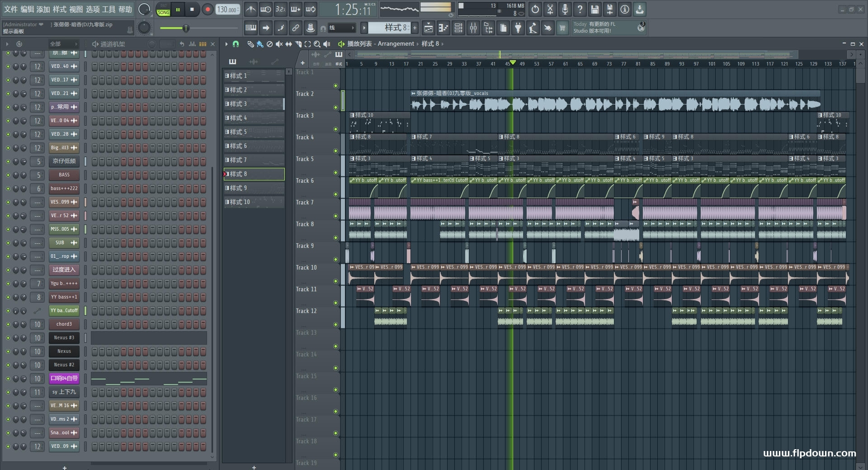Viewport: 868px width, 470px height.
Task: Open the 文件 (File) menu
Action: point(11,9)
